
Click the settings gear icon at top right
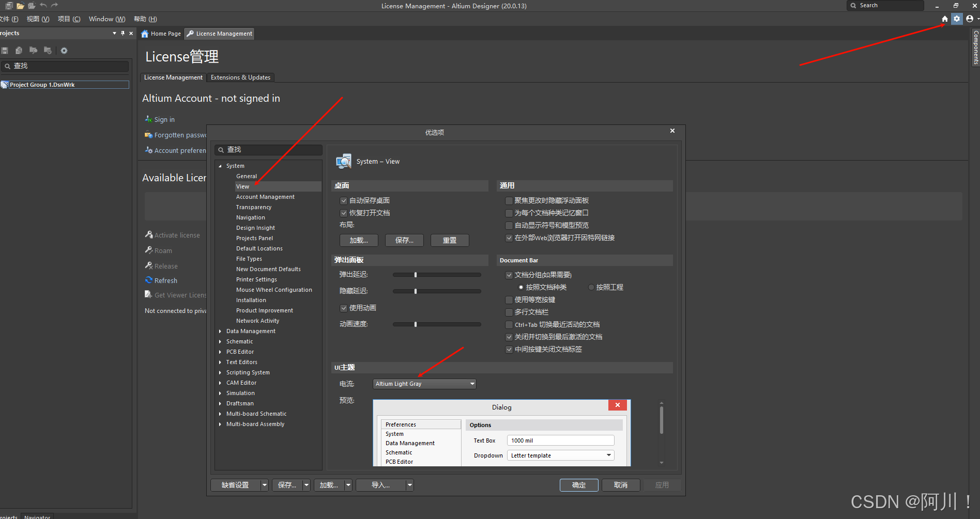pos(957,19)
